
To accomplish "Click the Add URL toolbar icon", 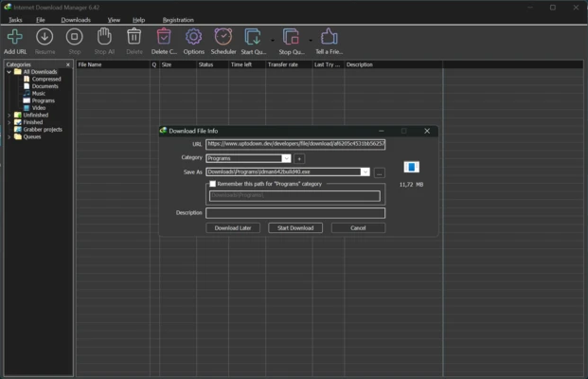I will (x=15, y=37).
